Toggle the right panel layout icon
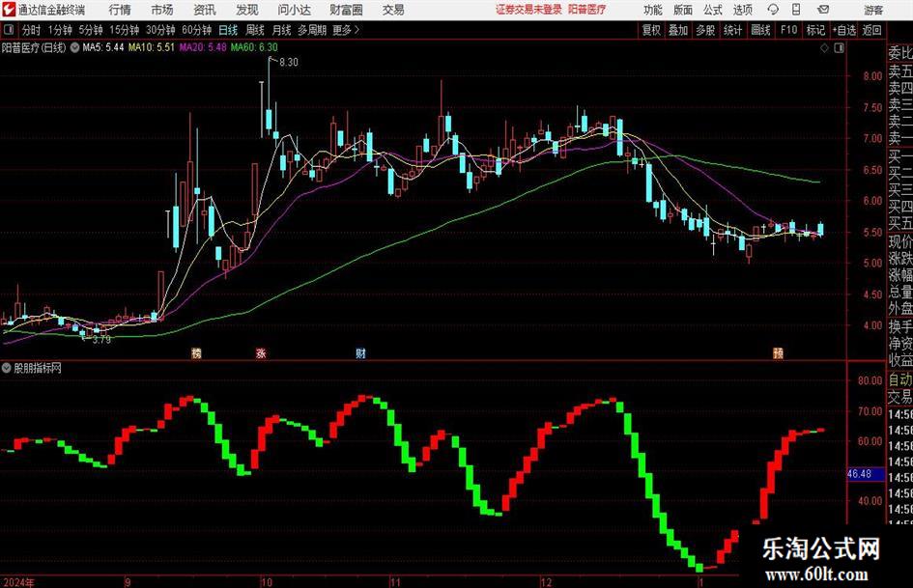Screen dimensions: 913x588 coord(839,48)
